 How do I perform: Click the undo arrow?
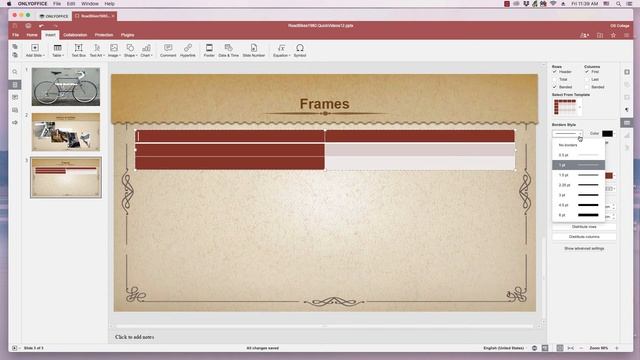pos(41,26)
